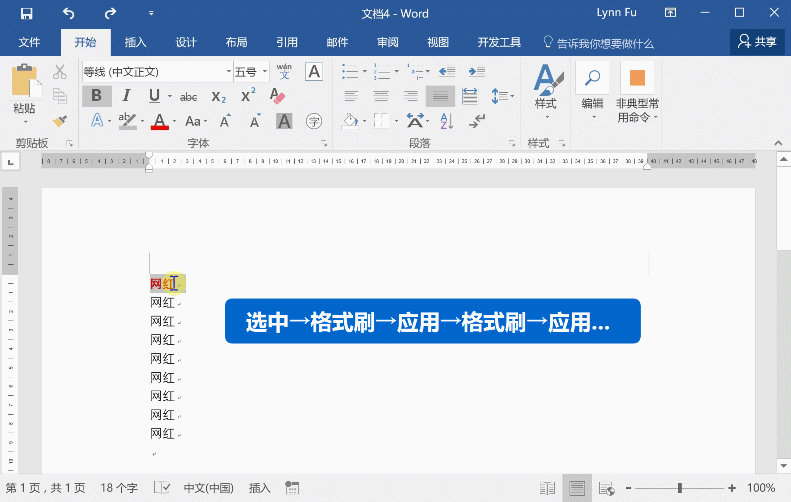Toggle subscript X₂ formatting
791x502 pixels.
pos(218,96)
